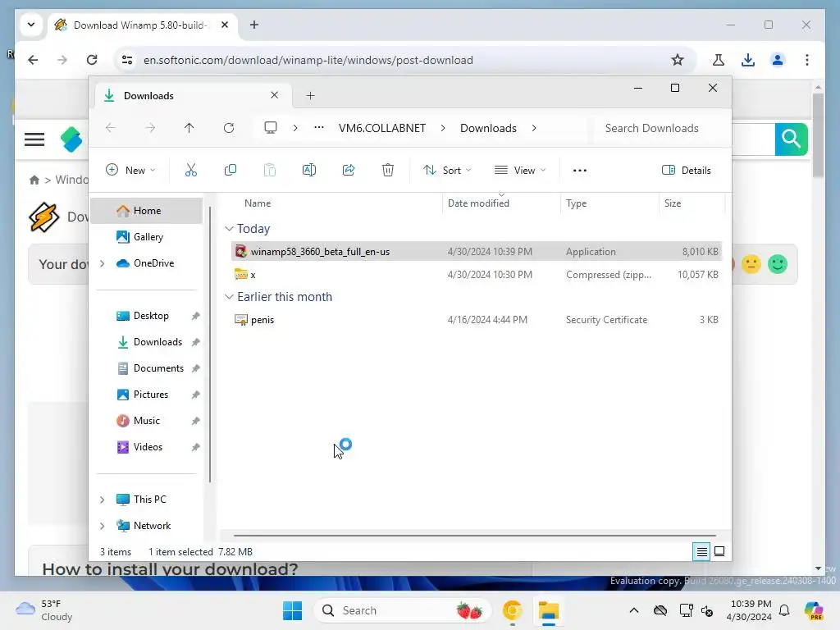The height and width of the screenshot is (630, 840).
Task: Select the Download Winamp Chrome tab
Action: 143,25
